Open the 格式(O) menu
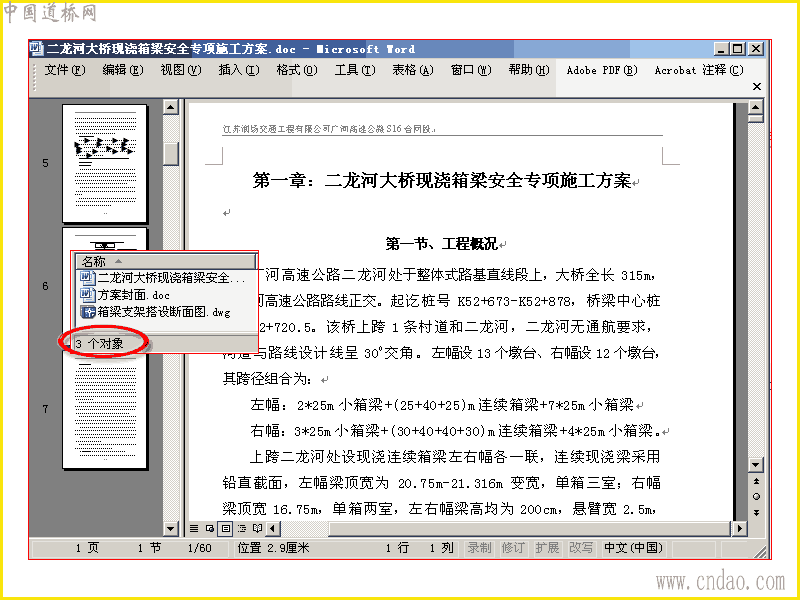800x600 pixels. tap(297, 70)
